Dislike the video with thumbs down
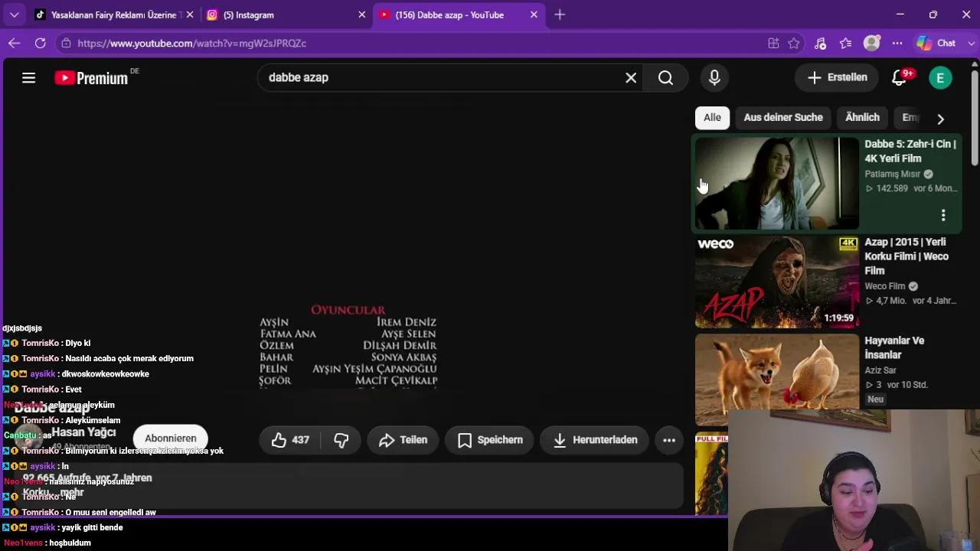This screenshot has height=551, width=980. (x=341, y=440)
